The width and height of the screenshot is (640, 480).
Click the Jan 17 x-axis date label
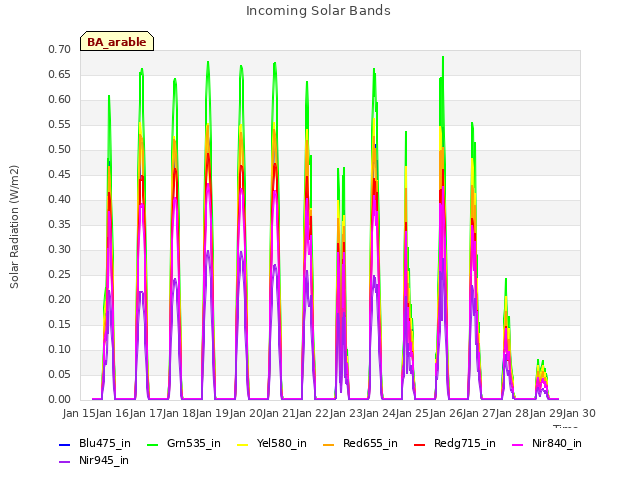146,413
